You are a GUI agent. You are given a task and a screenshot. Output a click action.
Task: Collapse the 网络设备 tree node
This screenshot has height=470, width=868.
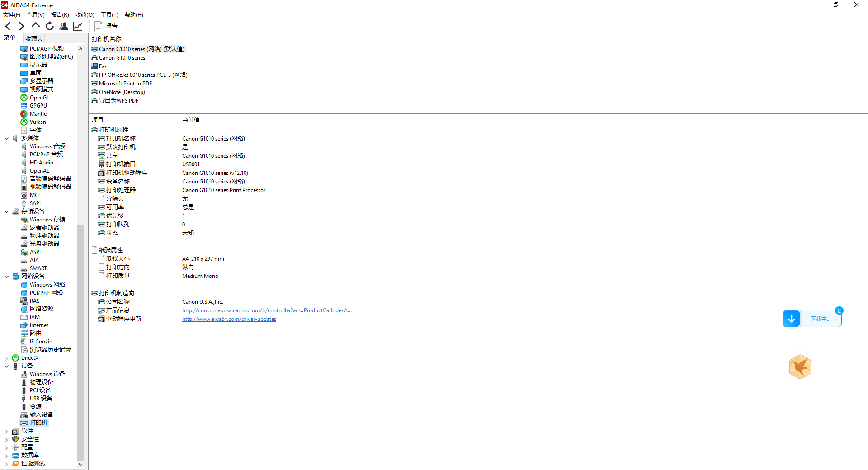(7, 277)
